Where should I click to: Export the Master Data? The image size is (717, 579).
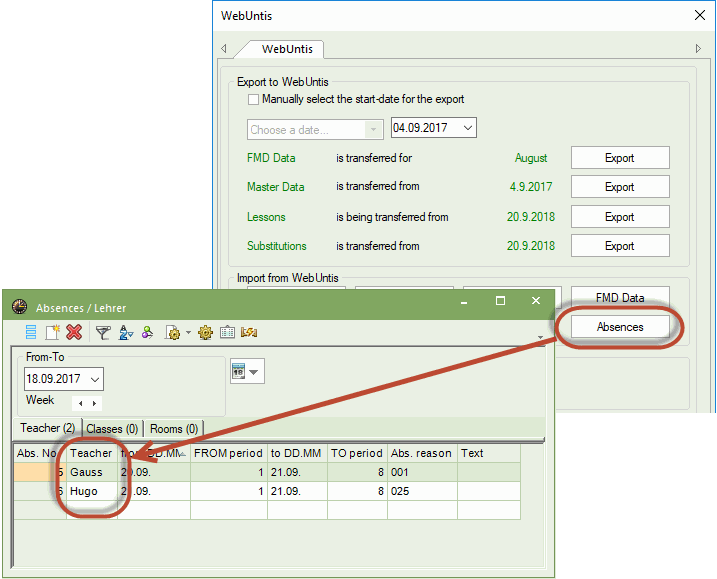pos(620,187)
